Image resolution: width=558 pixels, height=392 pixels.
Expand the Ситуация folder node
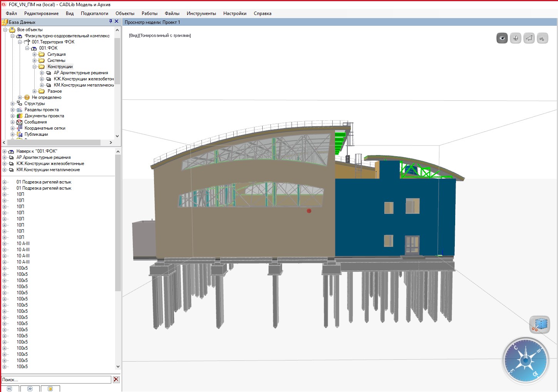click(35, 54)
